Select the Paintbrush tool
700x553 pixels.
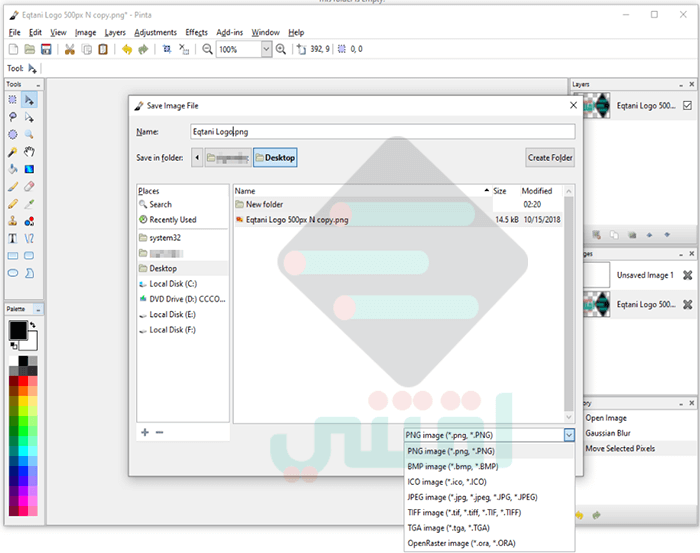12,187
